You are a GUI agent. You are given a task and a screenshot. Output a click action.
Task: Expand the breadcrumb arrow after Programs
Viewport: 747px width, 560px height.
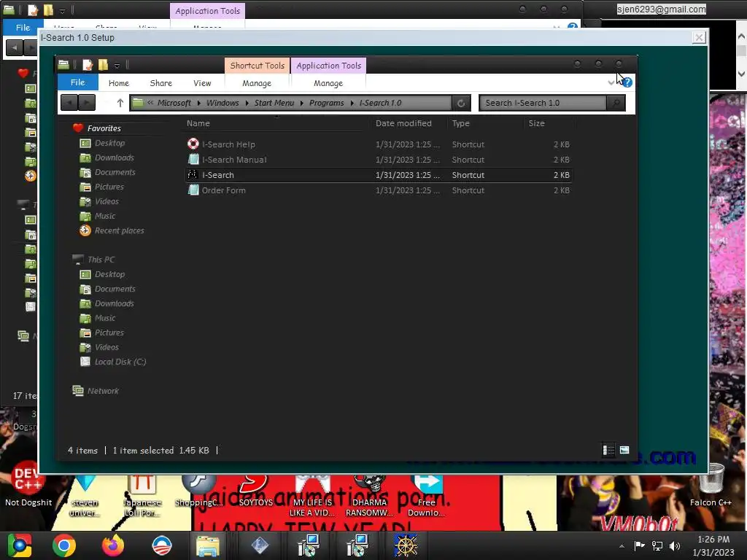coord(352,103)
